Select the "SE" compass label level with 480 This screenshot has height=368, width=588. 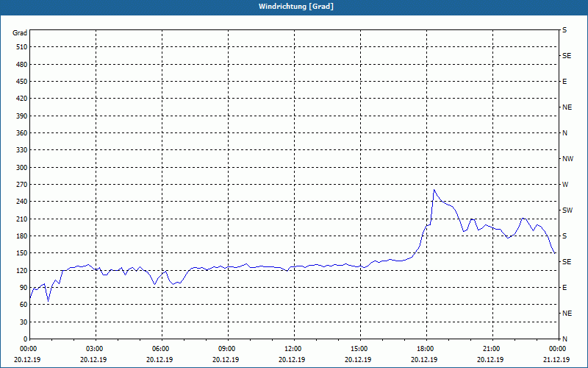coord(567,56)
